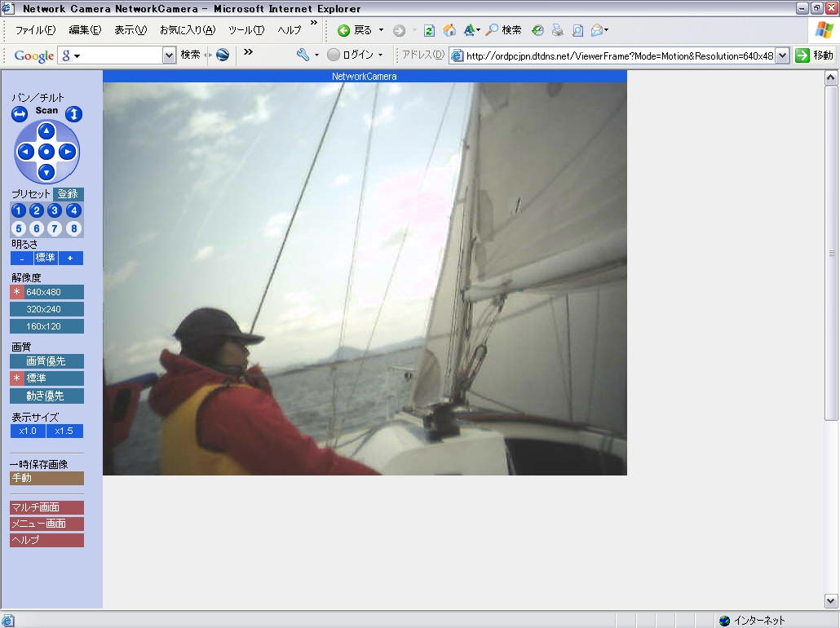Open the red ヘルプ link in sidebar

coord(46,540)
